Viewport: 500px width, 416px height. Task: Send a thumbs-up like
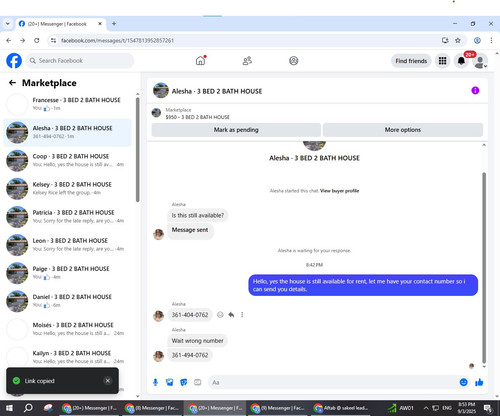479,382
